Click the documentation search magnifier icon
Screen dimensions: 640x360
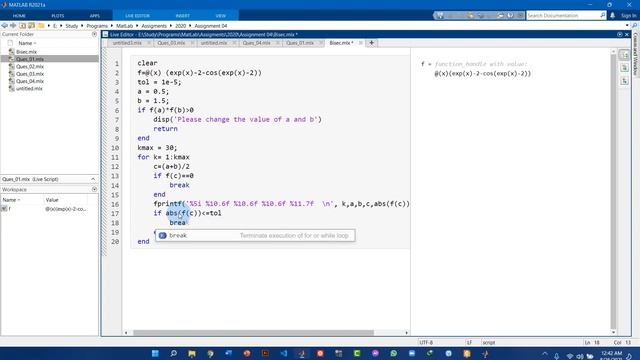click(602, 16)
